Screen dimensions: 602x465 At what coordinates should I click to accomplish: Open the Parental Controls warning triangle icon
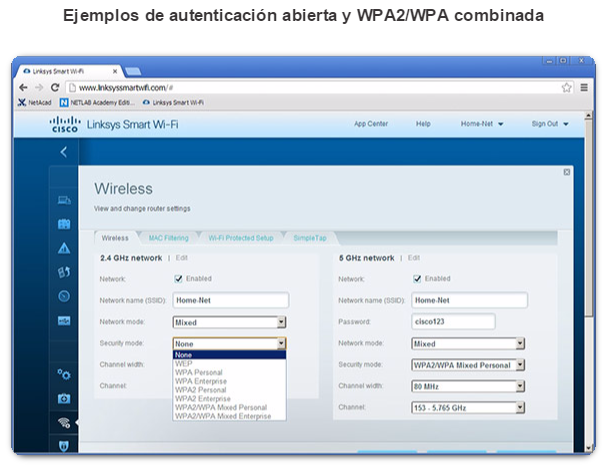tap(64, 248)
